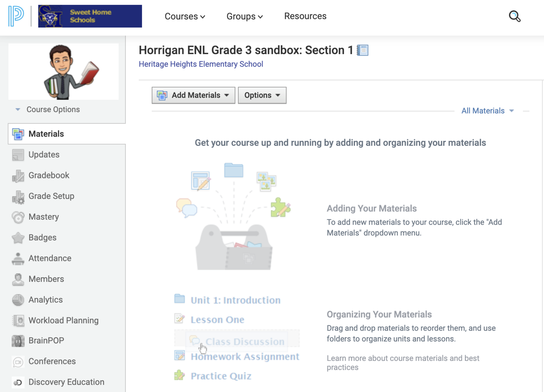Open the Courses menu

pyautogui.click(x=185, y=16)
